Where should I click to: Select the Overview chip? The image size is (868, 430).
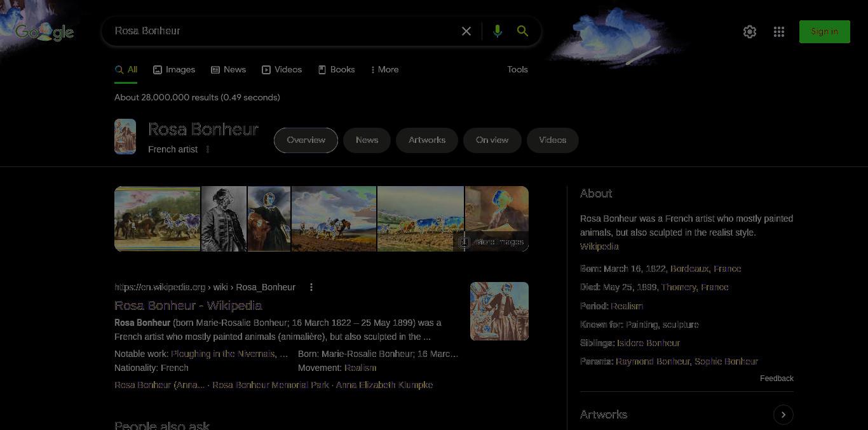point(306,140)
